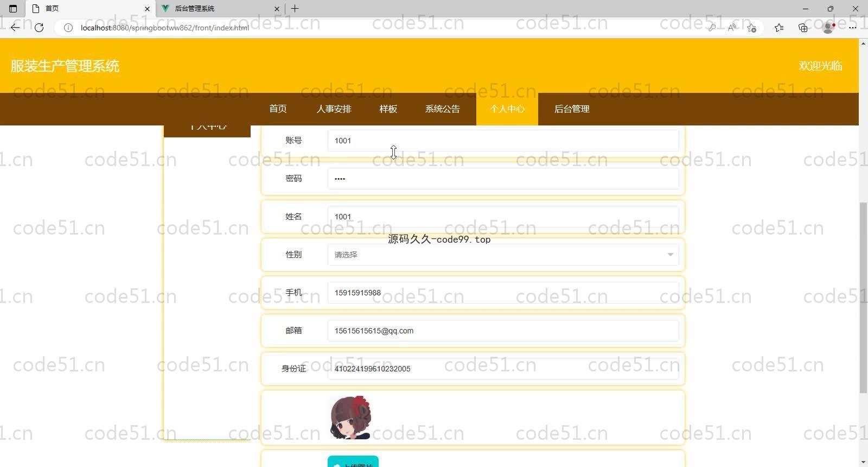
Task: Click the 身份证 field label
Action: pos(293,369)
